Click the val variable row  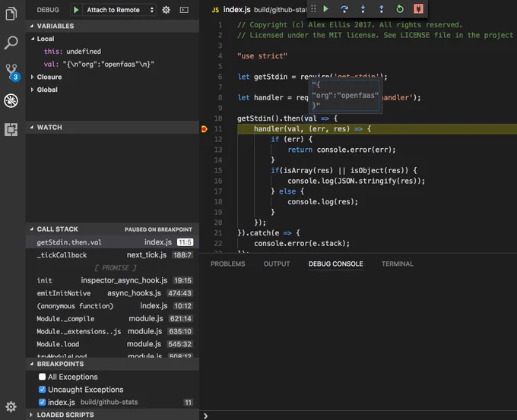pos(113,65)
